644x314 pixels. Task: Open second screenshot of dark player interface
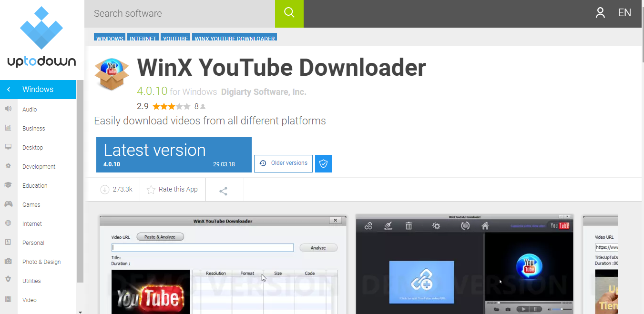coord(465,264)
